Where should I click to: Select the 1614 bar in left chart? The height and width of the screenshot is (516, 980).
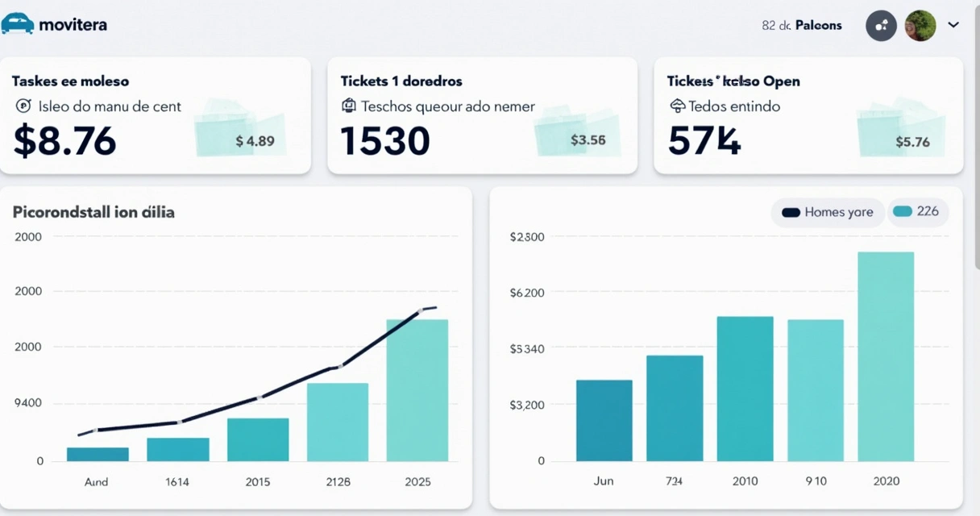pyautogui.click(x=178, y=450)
